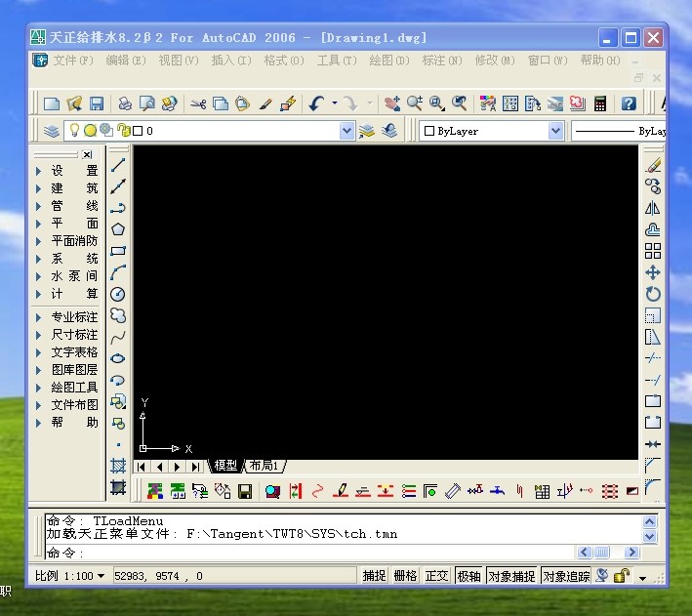Select the Rectangle draw tool

click(x=118, y=251)
